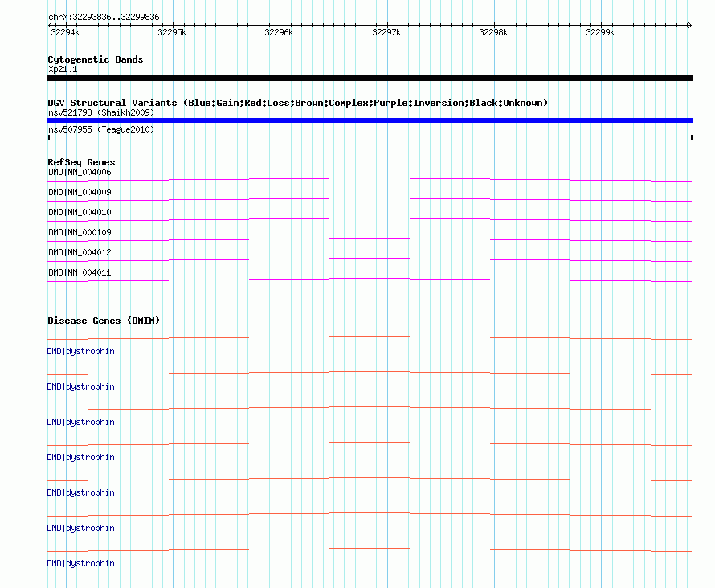
Task: Click the blue nsv521798 gain variant bar
Action: tap(370, 120)
